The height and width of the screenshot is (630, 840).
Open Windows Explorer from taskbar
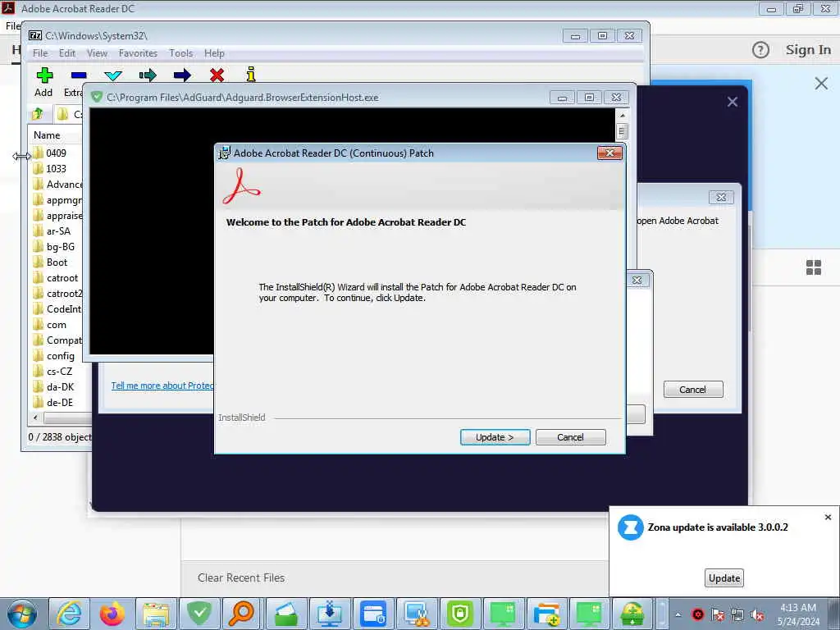(x=156, y=614)
